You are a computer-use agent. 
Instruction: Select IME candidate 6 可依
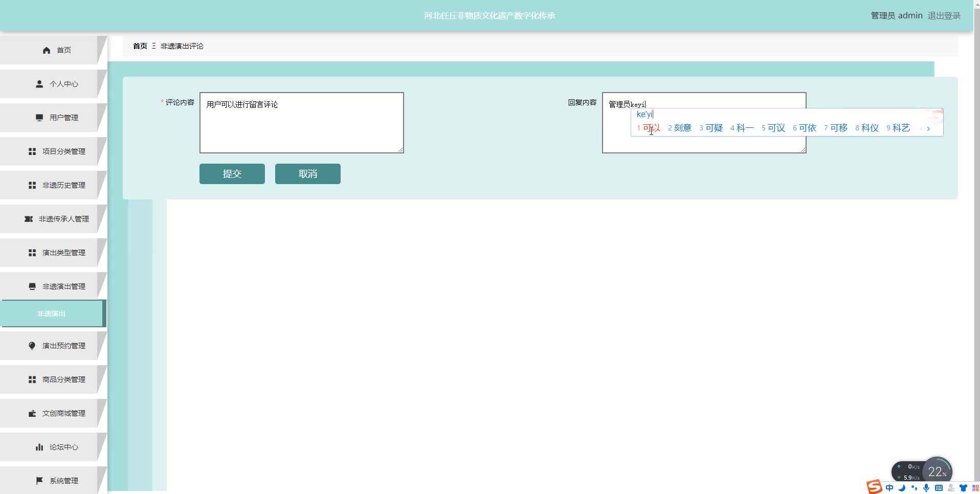coord(805,128)
